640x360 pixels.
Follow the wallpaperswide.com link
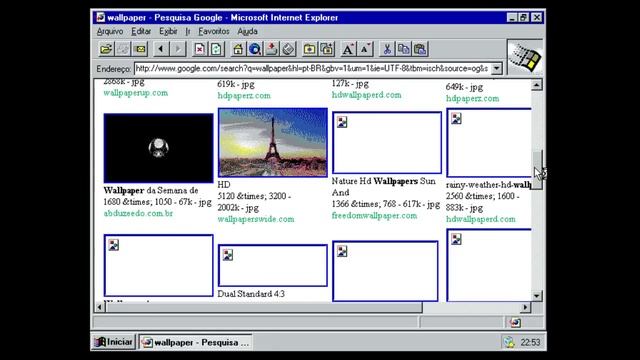pyautogui.click(x=256, y=219)
